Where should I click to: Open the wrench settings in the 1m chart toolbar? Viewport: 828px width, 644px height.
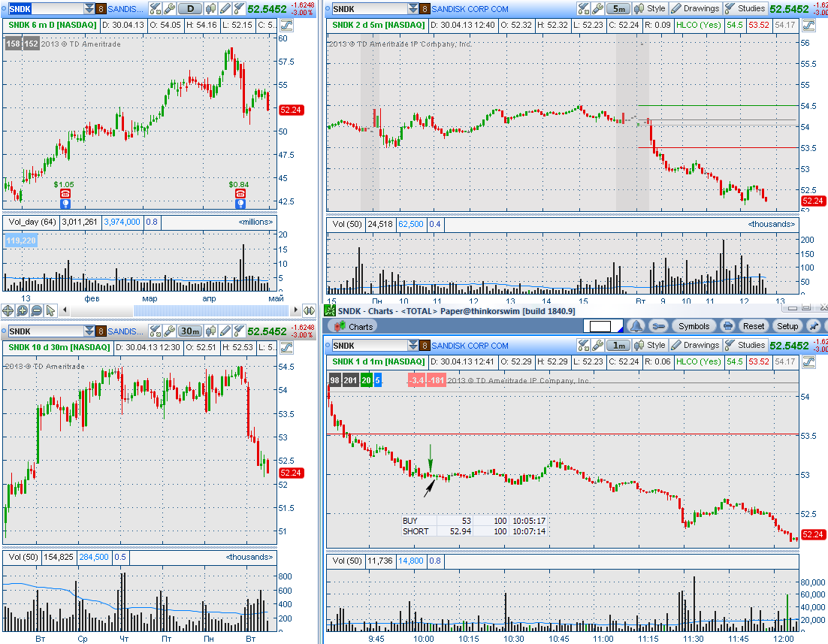[598, 346]
